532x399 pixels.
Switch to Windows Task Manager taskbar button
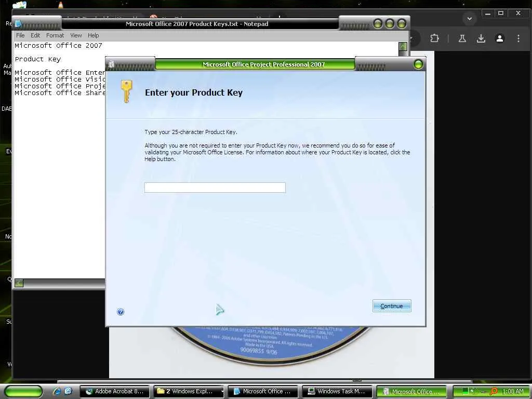click(337, 392)
